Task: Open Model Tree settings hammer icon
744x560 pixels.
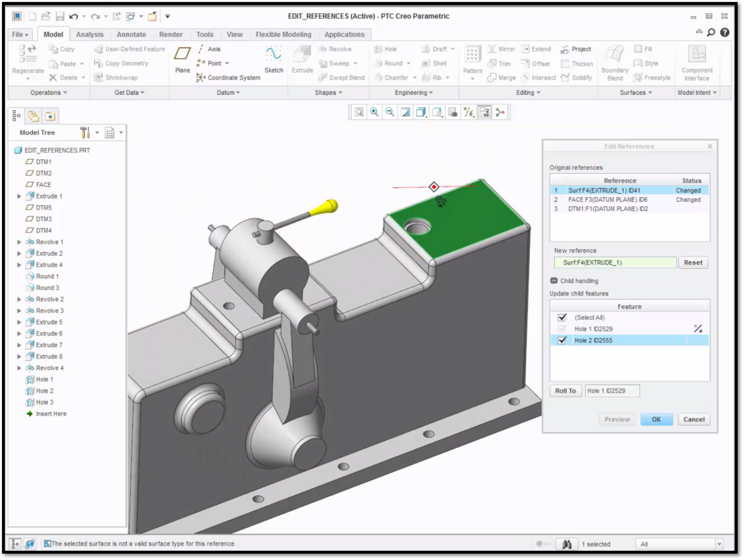Action: tap(85, 133)
